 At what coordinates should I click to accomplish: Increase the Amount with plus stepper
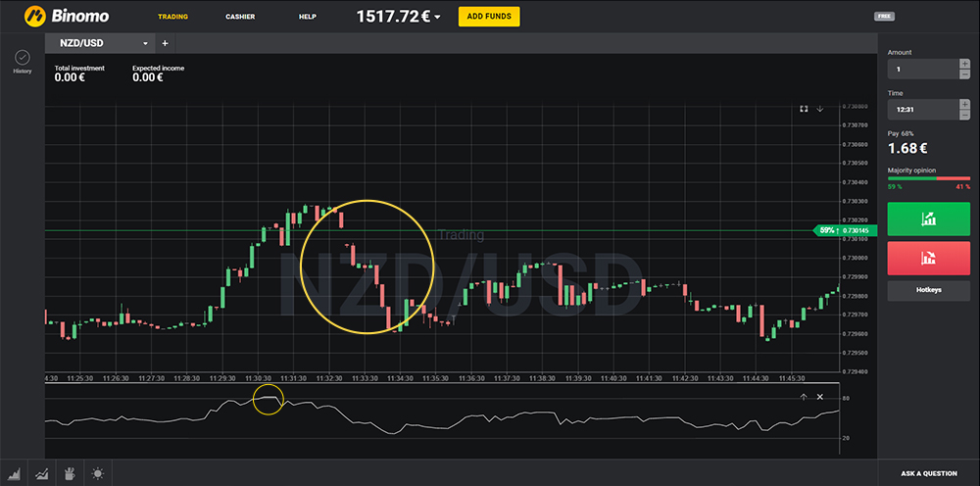964,64
